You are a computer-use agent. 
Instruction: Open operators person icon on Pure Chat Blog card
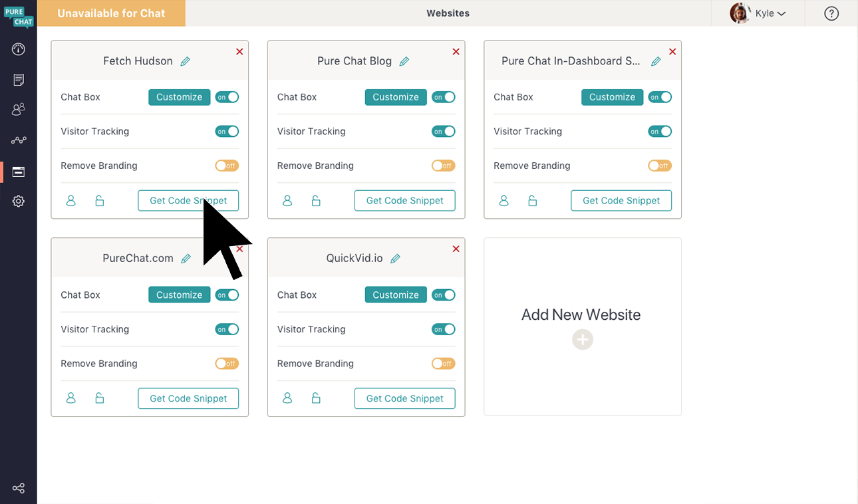pyautogui.click(x=287, y=200)
